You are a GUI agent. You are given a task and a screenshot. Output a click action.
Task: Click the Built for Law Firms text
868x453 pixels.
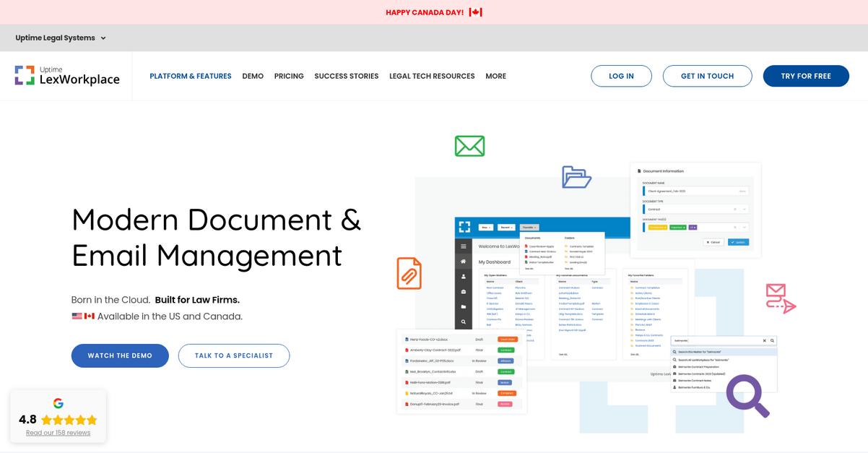pos(197,300)
